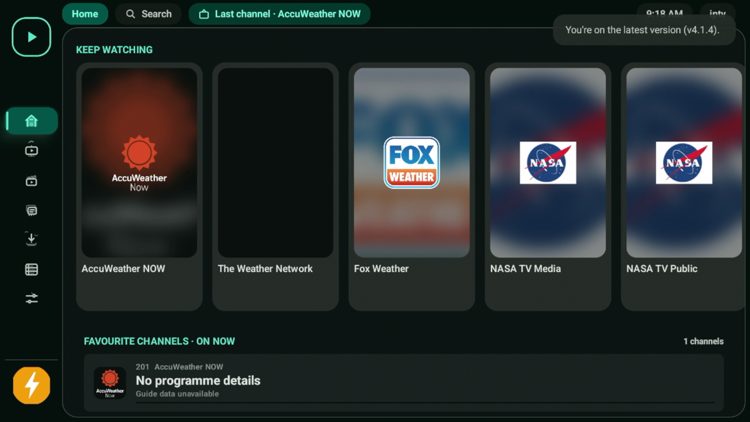Click the "Guide data unavailable" text
Image resolution: width=750 pixels, height=422 pixels.
(177, 394)
